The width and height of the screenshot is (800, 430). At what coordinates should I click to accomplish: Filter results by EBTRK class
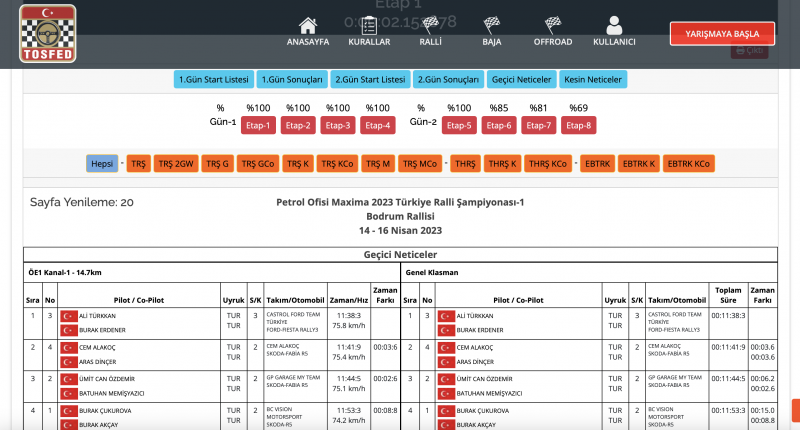[597, 164]
